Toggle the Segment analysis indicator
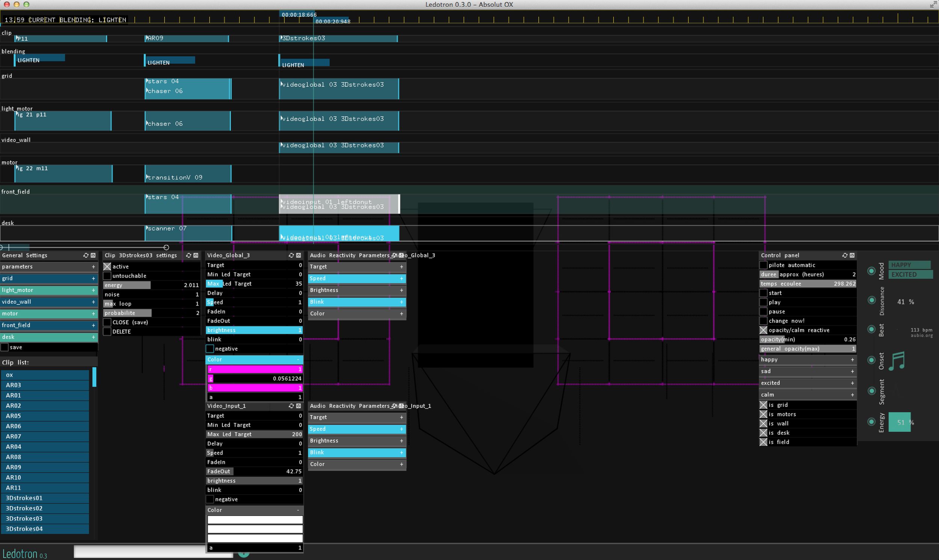 871,391
